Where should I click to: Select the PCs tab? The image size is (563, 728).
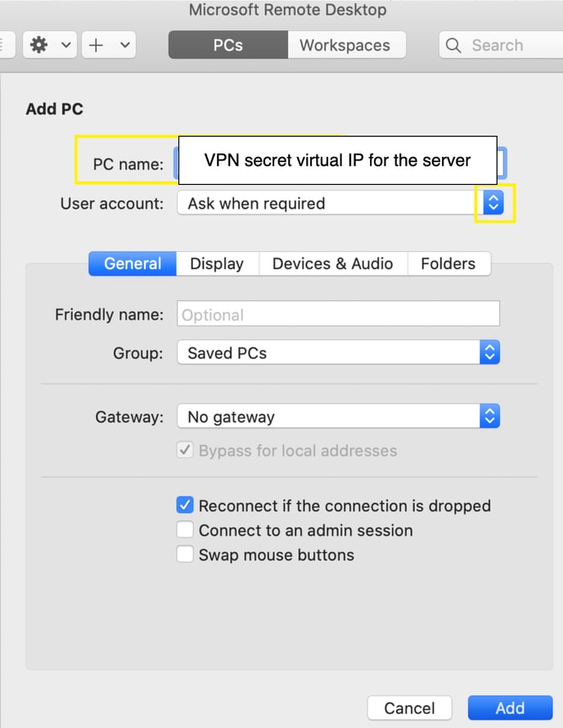click(x=227, y=45)
